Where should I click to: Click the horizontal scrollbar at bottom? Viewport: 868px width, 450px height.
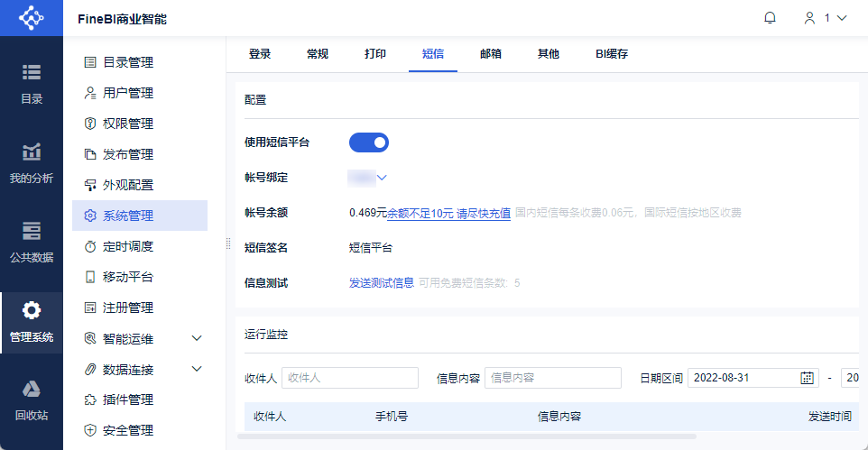tap(466, 436)
